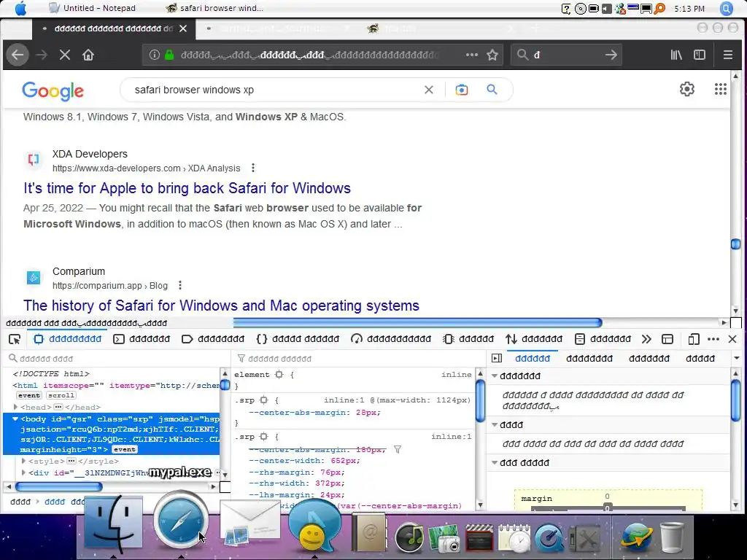
Task: Expand the style element node
Action: tap(24, 461)
